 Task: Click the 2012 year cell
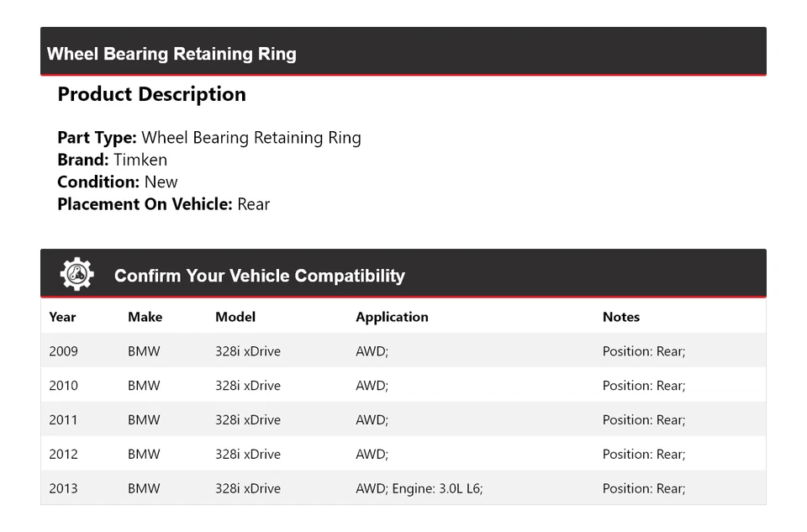tap(63, 455)
